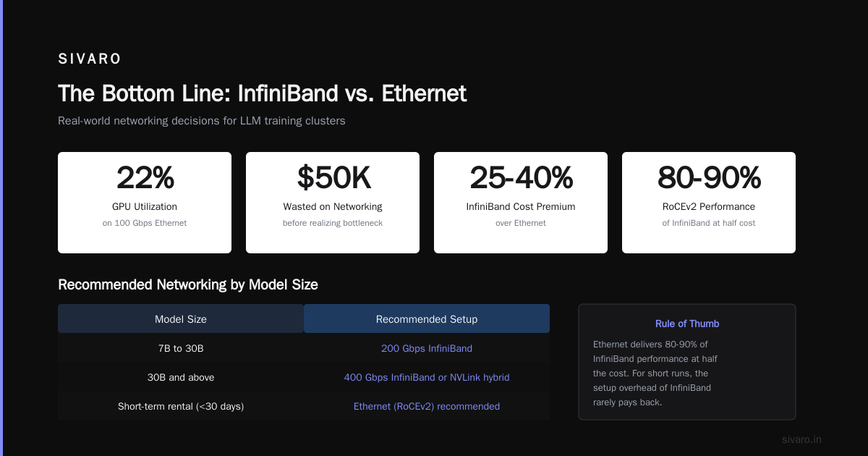Image resolution: width=868 pixels, height=456 pixels.
Task: Click the Rule of Thumb description paragraph
Action: pos(655,373)
